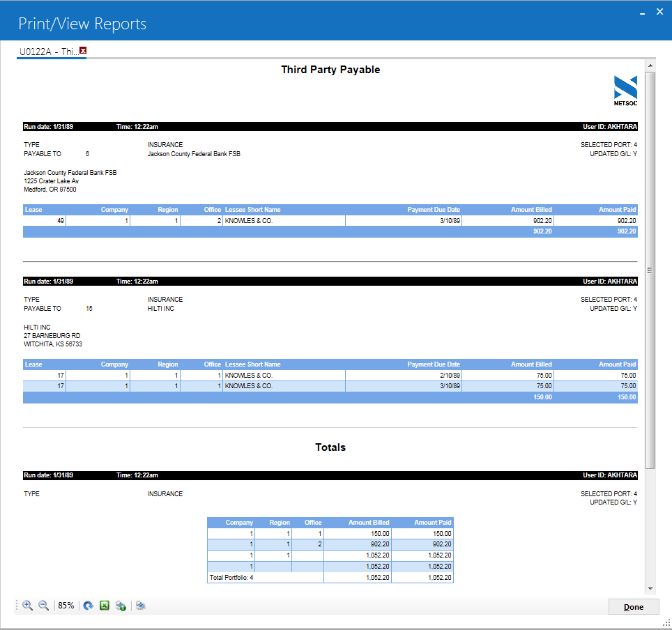
Task: Click the 2/10/89 payment due date cell
Action: [x=404, y=376]
